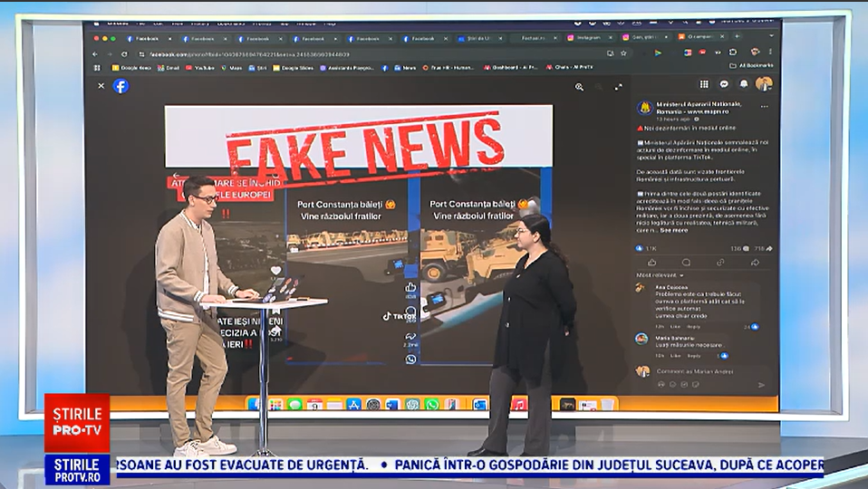Screen dimensions: 868x489
Task: Close the Facebook photo viewer
Action: coord(101,86)
